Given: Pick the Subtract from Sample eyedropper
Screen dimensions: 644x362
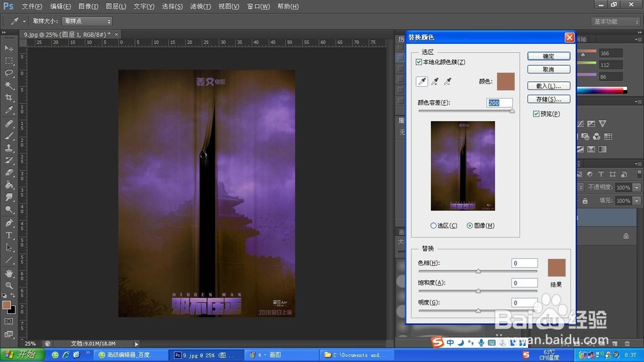Looking at the screenshot, I should 448,81.
